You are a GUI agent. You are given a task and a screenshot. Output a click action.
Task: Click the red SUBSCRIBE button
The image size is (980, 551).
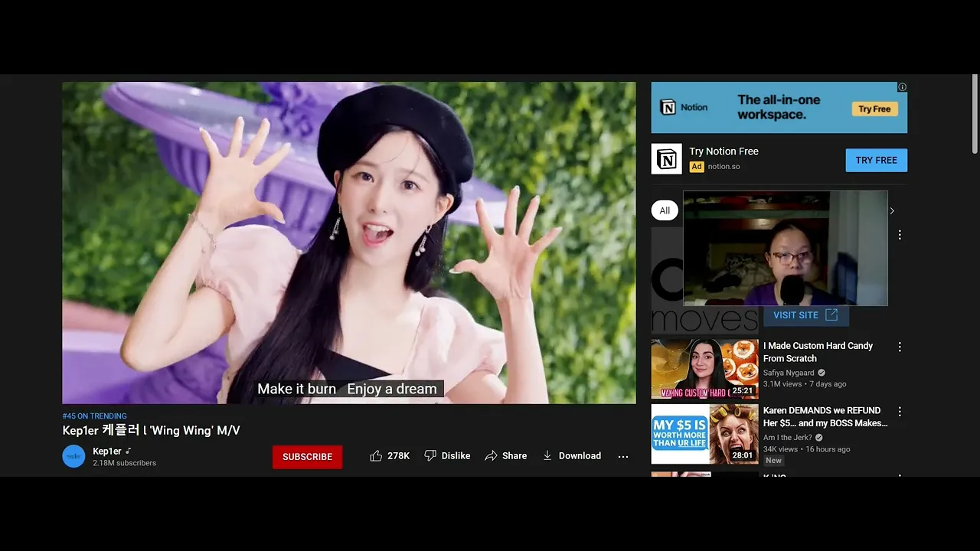(307, 457)
